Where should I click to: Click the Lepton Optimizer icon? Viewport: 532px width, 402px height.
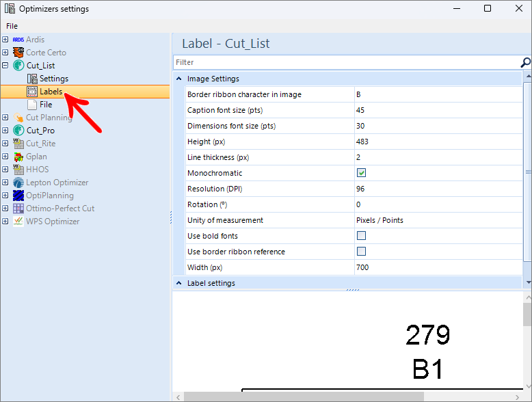point(18,183)
